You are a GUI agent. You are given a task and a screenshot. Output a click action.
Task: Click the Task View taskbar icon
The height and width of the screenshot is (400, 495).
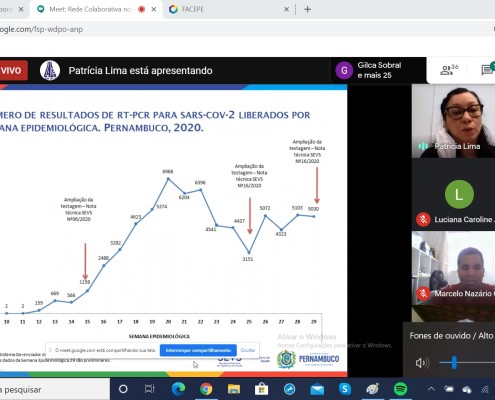point(150,389)
